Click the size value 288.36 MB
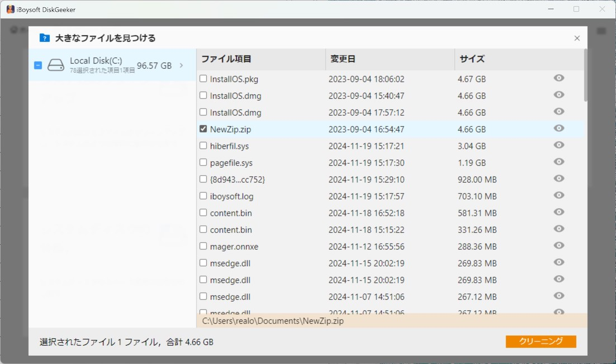This screenshot has width=616, height=364. coord(477,247)
